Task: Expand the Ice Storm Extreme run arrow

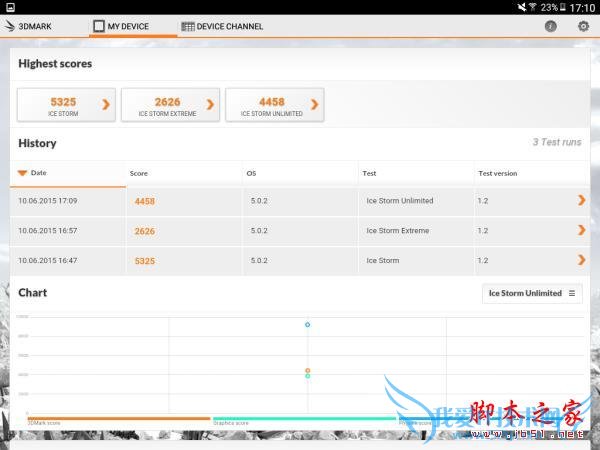Action: click(x=581, y=231)
